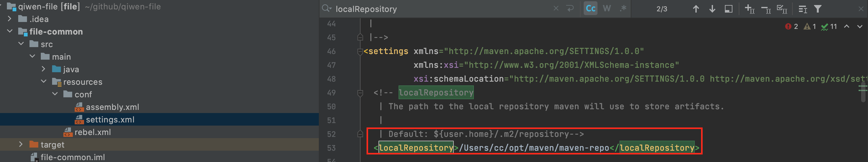Select rebel.xml file
This screenshot has height=162, width=868.
(92, 132)
